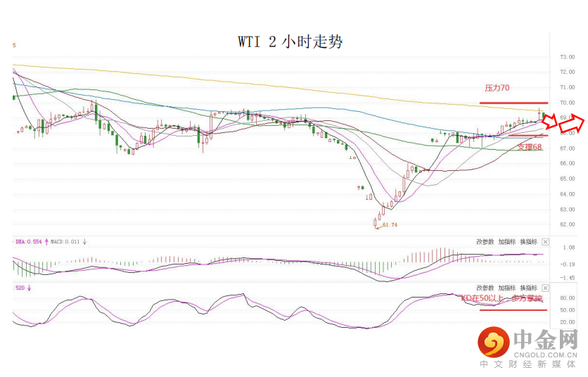Click 改参数 in the KD panel
Viewport: 588px width, 377px height.
(485, 288)
